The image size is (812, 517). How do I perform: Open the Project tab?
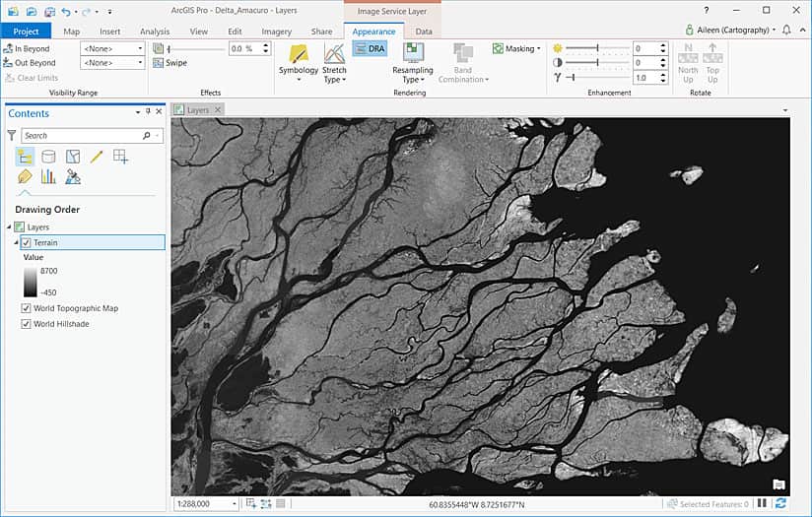pos(26,32)
